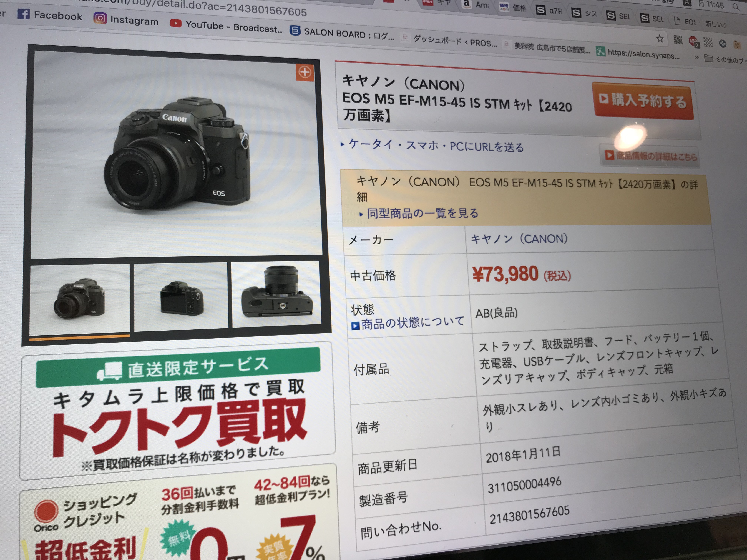747x560 pixels.
Task: Open the SALON BOARD bookmark
Action: tap(342, 33)
